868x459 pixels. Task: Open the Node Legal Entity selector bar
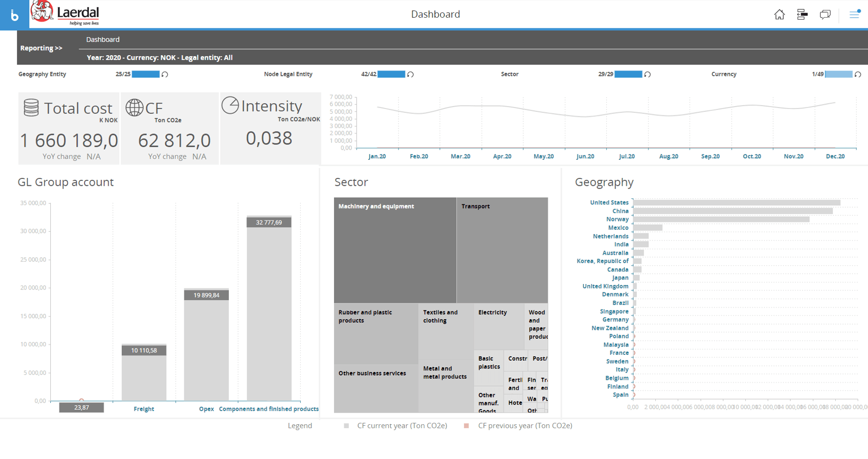pos(391,74)
